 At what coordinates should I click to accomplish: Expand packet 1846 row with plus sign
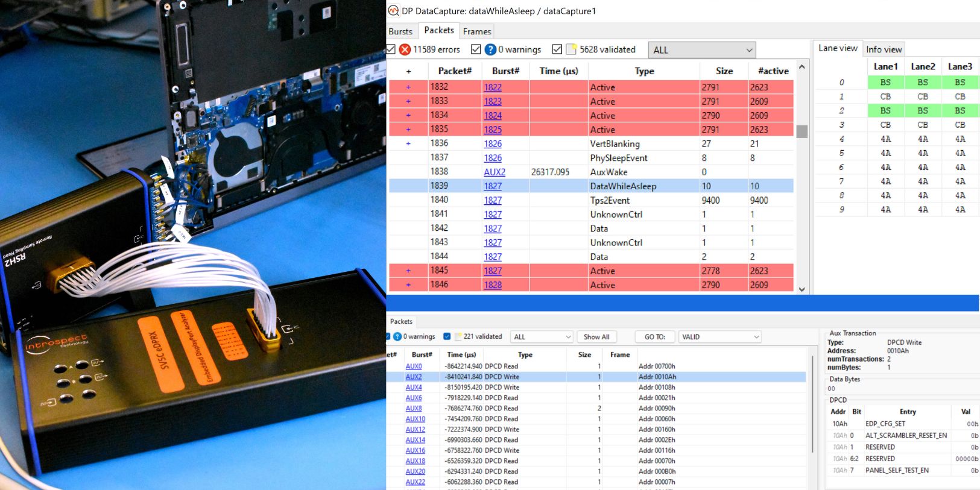click(408, 285)
